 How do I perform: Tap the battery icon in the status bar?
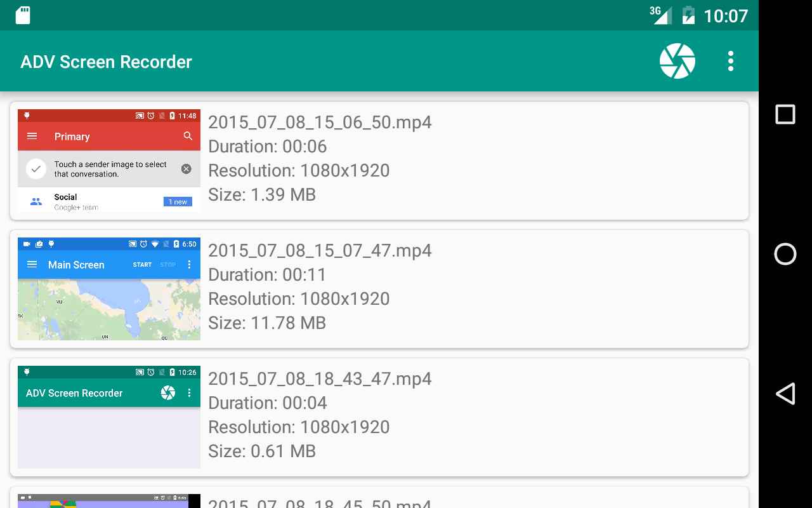pyautogui.click(x=689, y=14)
